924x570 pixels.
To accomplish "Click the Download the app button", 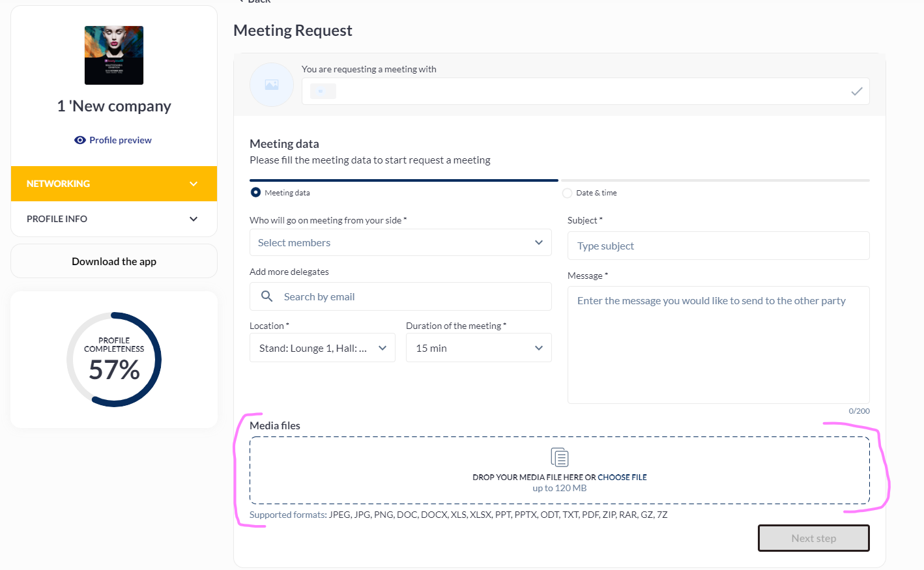I will pos(114,261).
